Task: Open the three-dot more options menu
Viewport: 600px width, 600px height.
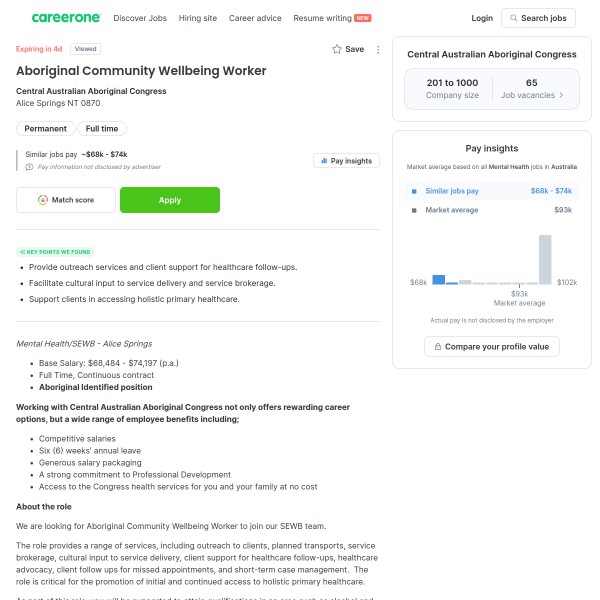Action: point(378,49)
